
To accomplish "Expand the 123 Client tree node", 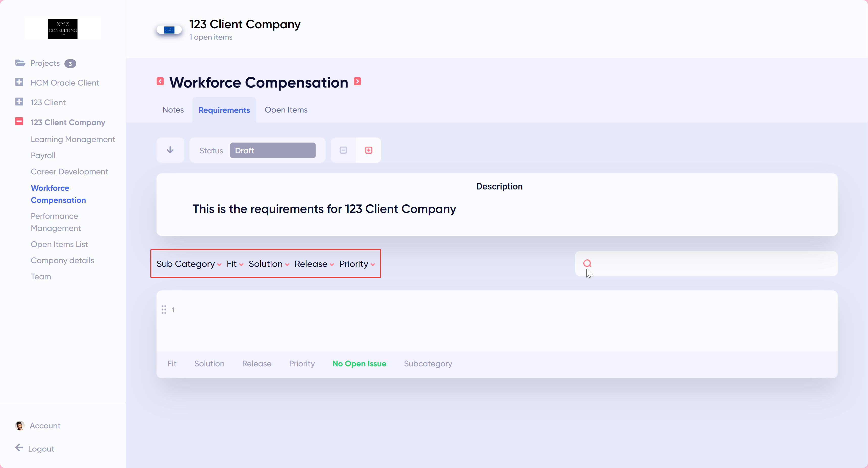I will pos(19,102).
